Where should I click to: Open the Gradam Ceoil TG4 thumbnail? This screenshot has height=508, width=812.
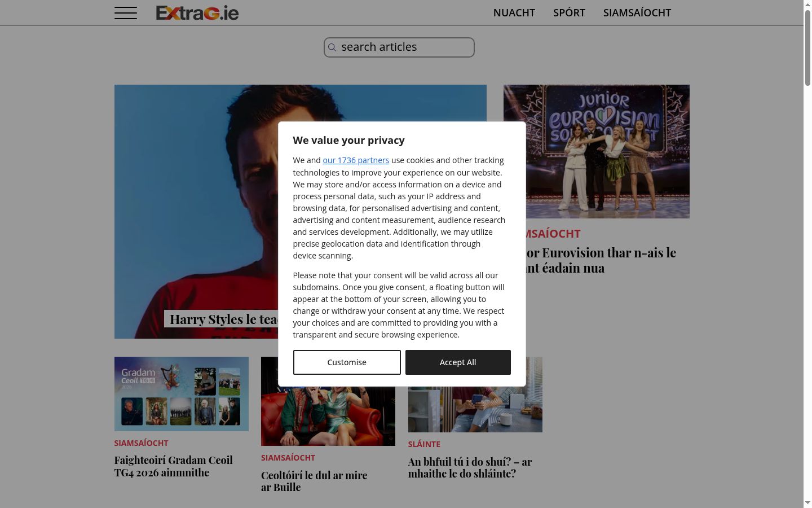point(182,394)
